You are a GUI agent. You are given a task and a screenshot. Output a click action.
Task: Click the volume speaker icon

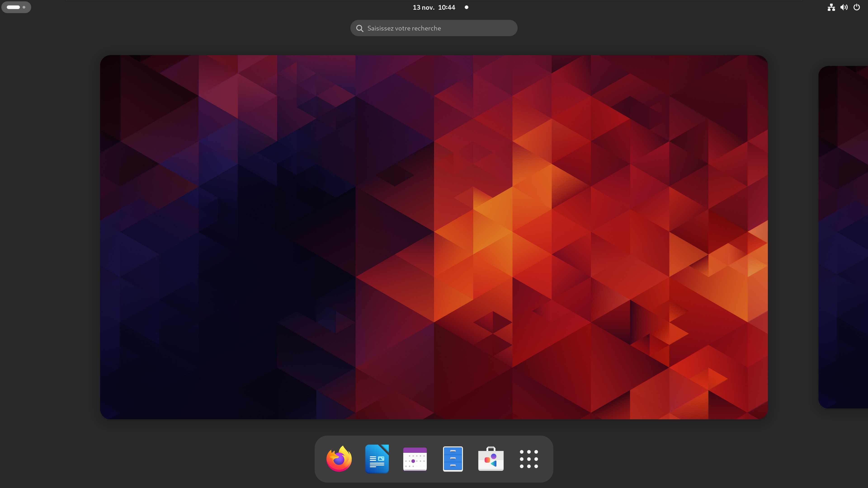[844, 7]
